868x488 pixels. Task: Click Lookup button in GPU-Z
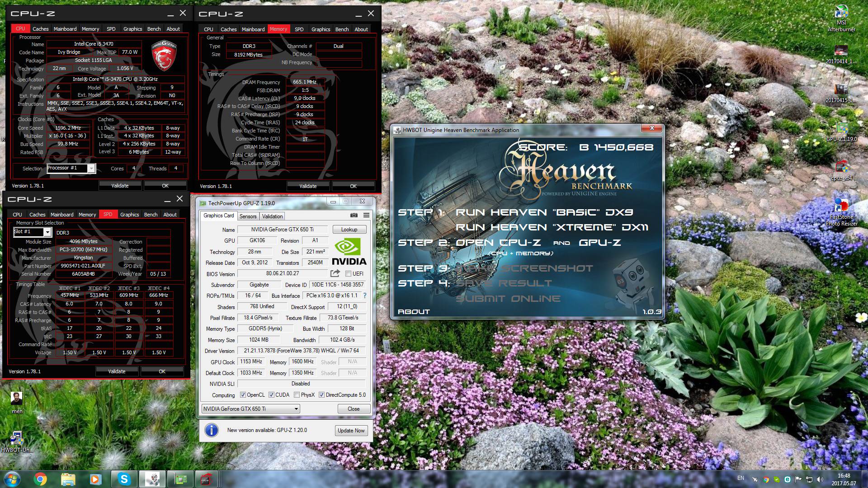tap(349, 230)
